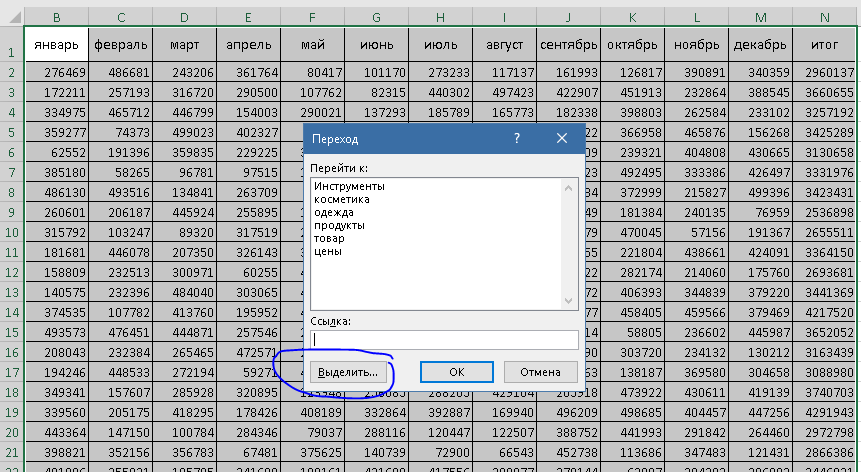Confirm the dialog with OK
This screenshot has height=472, width=861.
tap(456, 371)
